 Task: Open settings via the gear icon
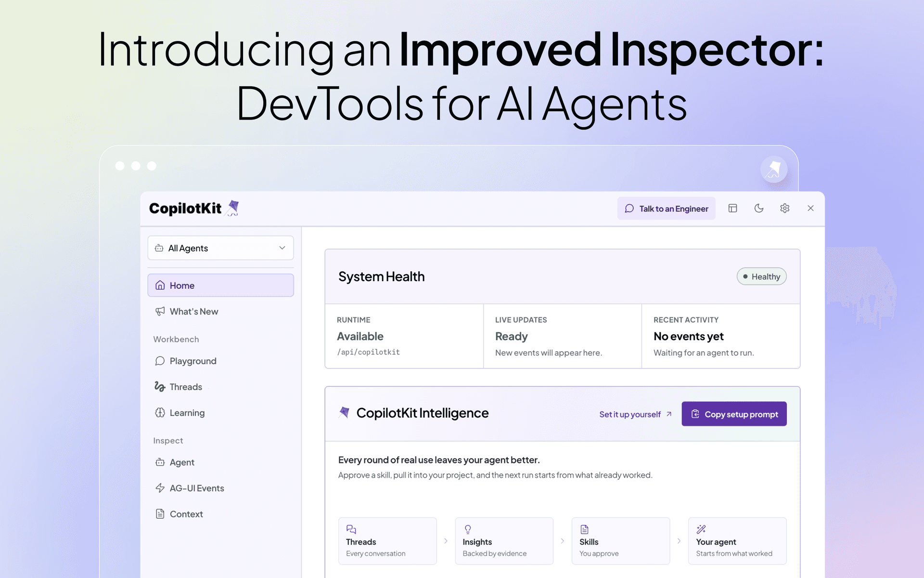[785, 208]
